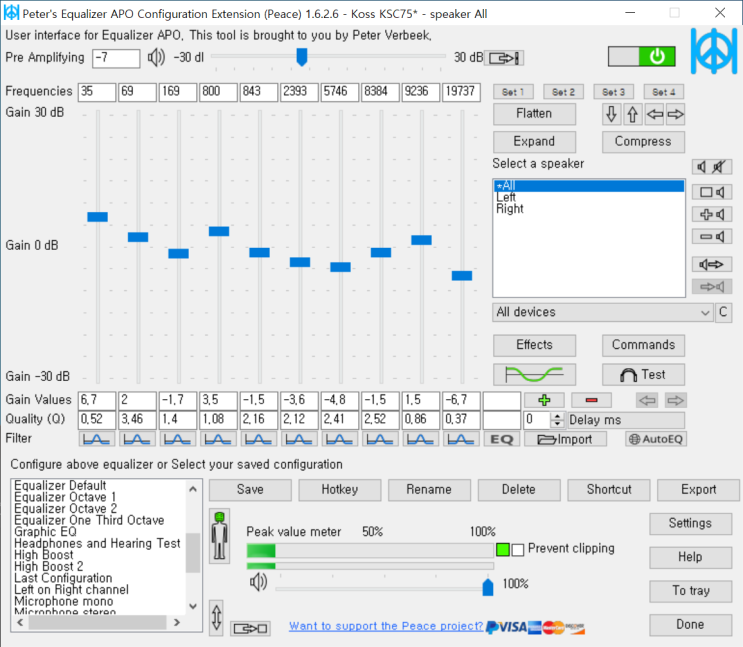Viewport: 743px width, 647px height.
Task: Click the shift frequencies right arrow
Action: (x=675, y=114)
